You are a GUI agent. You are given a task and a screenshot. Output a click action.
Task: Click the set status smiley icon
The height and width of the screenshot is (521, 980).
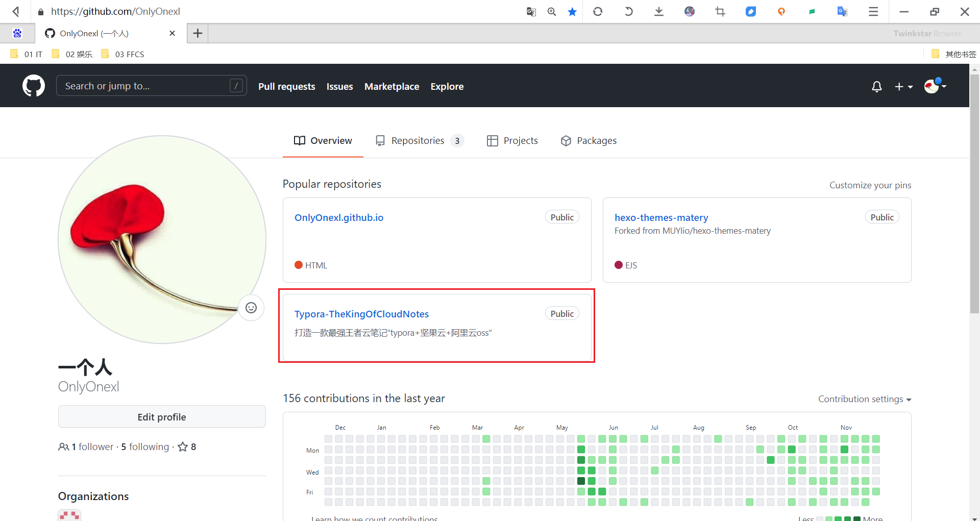(251, 308)
